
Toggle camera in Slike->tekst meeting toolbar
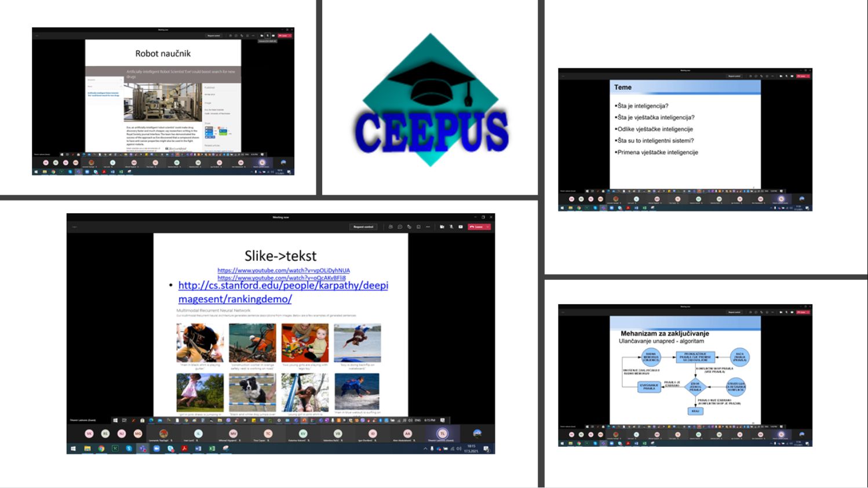442,227
